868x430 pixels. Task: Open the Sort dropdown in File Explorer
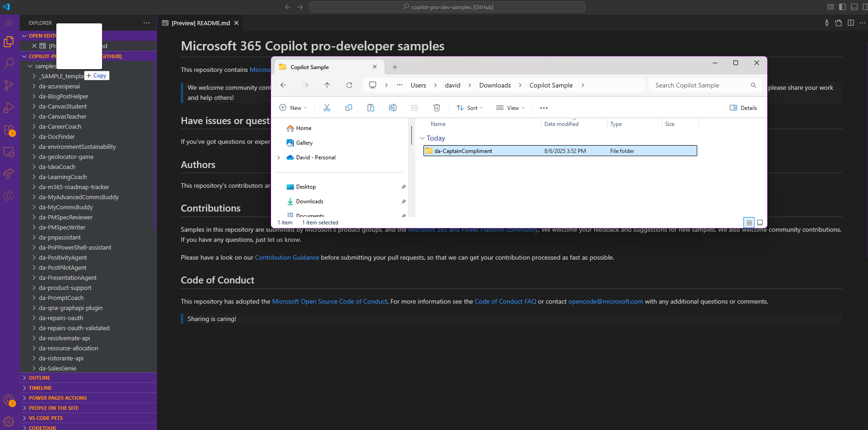[x=470, y=108]
